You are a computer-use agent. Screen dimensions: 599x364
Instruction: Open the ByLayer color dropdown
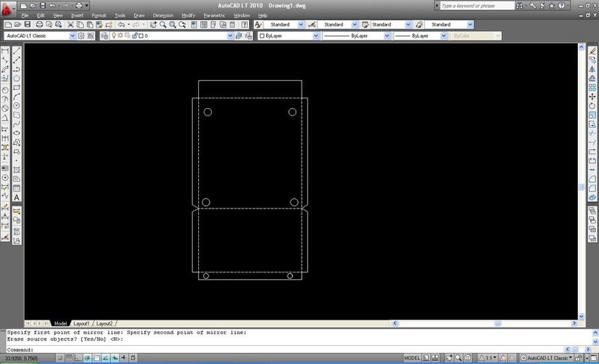(316, 36)
